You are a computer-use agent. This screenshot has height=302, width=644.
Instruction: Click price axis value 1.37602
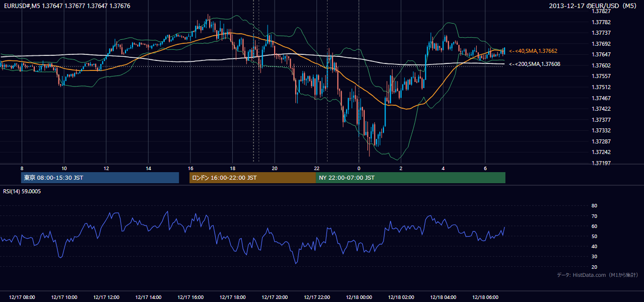601,65
